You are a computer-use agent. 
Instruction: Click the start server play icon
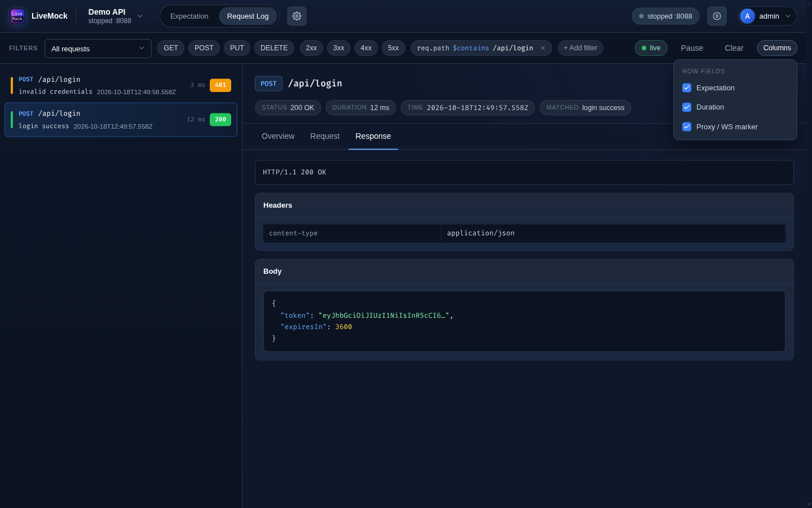click(x=717, y=16)
